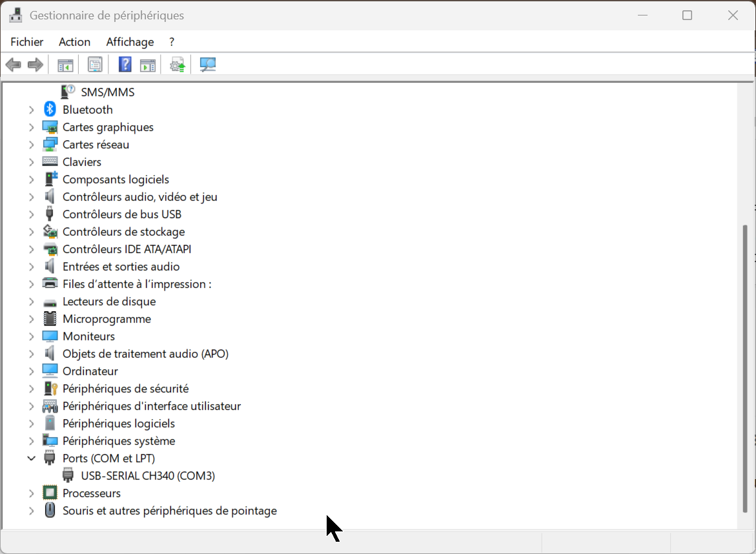Click the Claviers keyboard icon
This screenshot has height=554, width=756.
coord(50,161)
